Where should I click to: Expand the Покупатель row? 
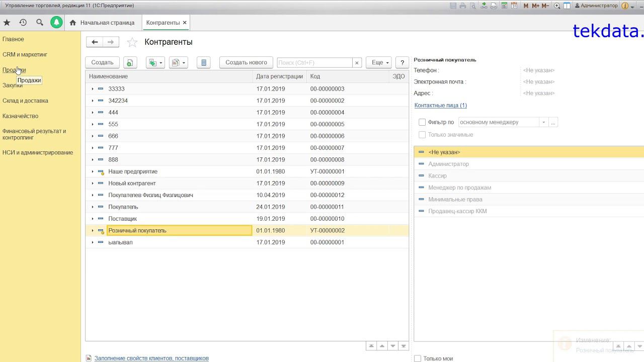(93, 207)
